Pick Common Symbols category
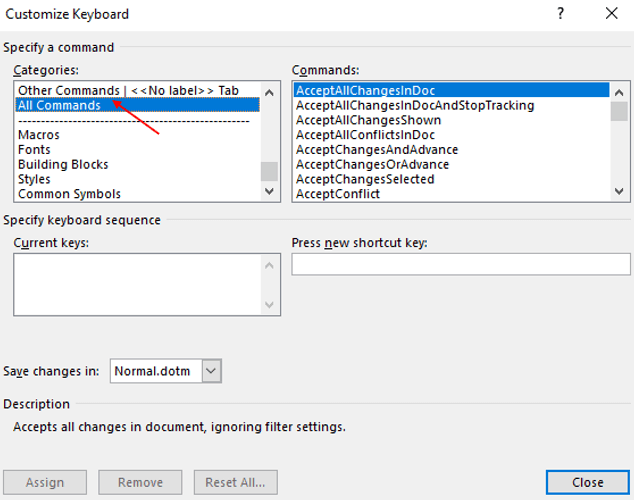This screenshot has height=500, width=634. 69,195
